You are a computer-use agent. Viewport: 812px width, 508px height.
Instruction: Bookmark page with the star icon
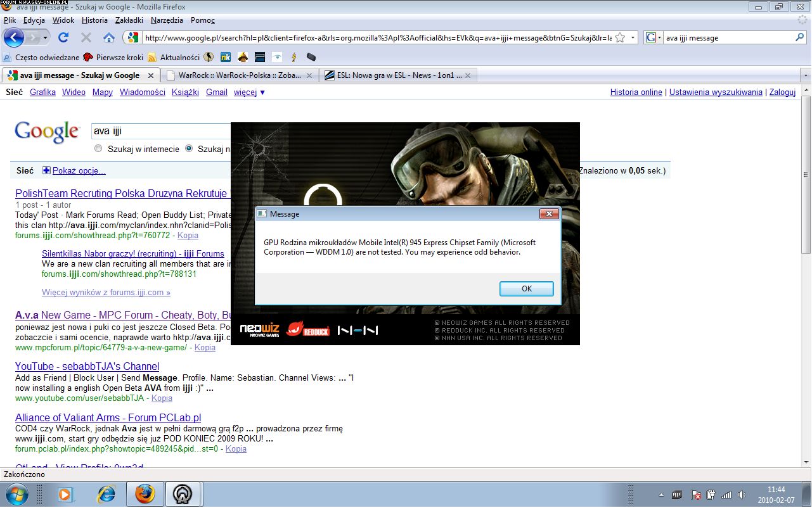coord(620,38)
